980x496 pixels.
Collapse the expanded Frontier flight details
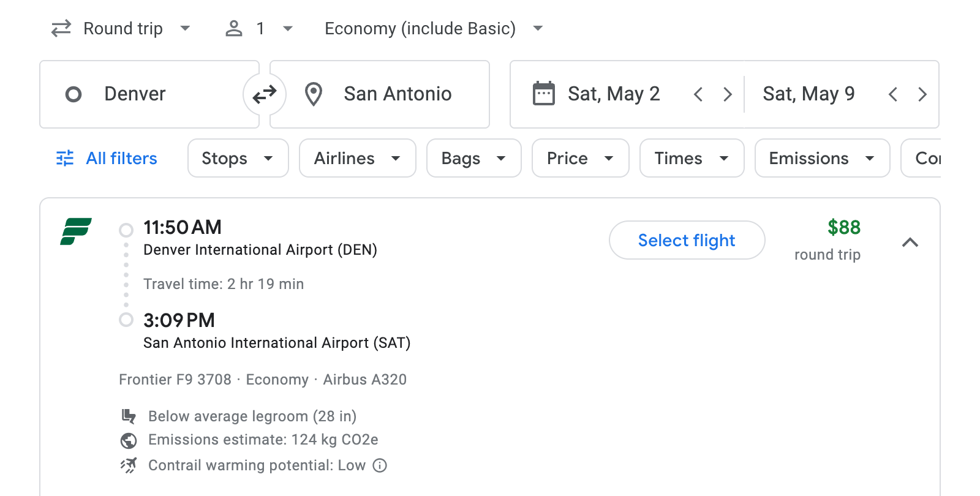coord(911,242)
